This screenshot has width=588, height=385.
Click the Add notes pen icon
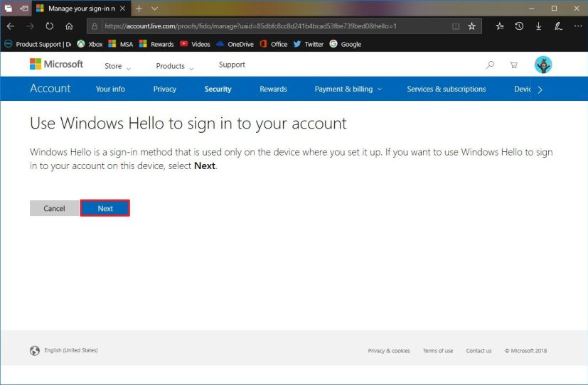click(558, 26)
